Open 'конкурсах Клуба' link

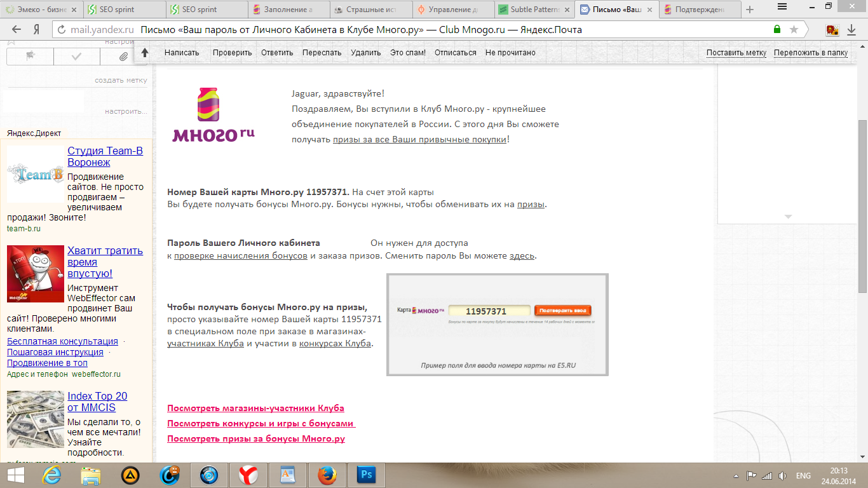[335, 343]
